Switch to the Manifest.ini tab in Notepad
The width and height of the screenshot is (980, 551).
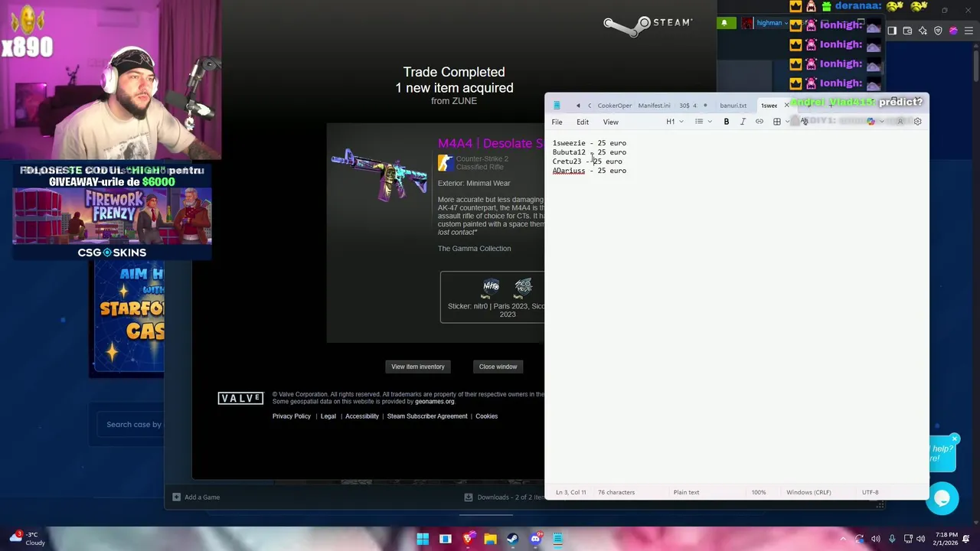click(x=654, y=106)
